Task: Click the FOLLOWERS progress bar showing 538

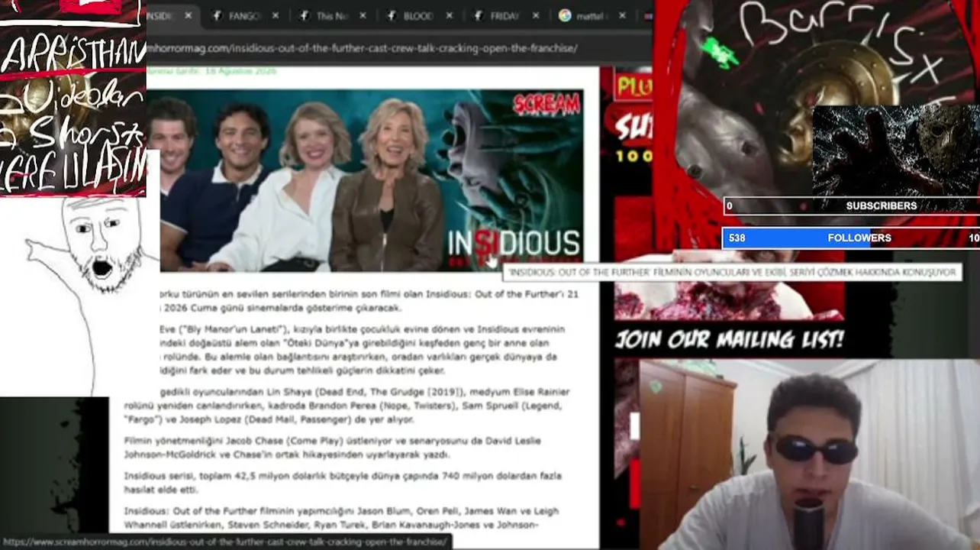Action: 851,238
